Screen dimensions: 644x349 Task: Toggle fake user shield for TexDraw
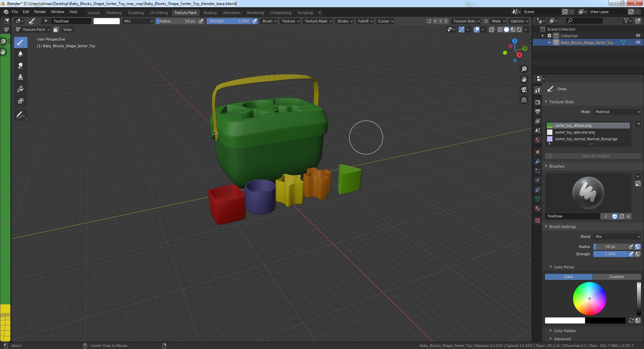[x=614, y=216]
